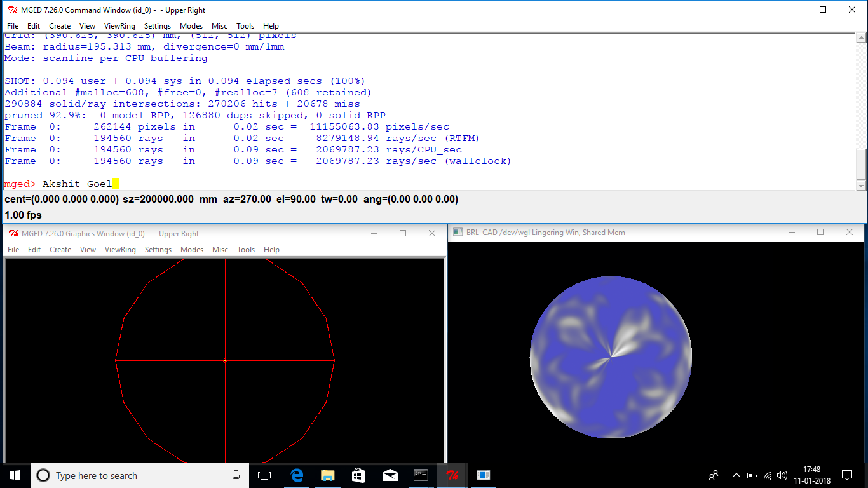Close the BRL-CAD /dev/wgl window
868x488 pixels.
[850, 233]
